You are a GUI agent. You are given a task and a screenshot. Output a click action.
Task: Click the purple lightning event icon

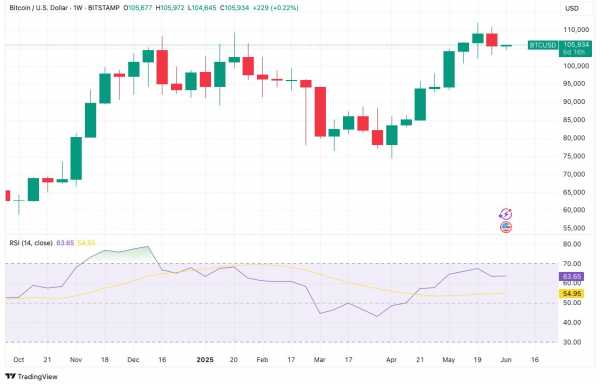pyautogui.click(x=506, y=214)
